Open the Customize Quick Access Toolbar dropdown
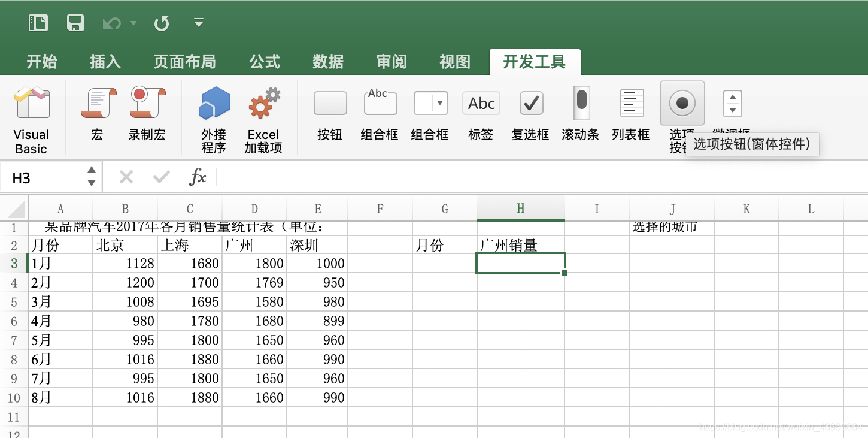868x438 pixels. 199,23
